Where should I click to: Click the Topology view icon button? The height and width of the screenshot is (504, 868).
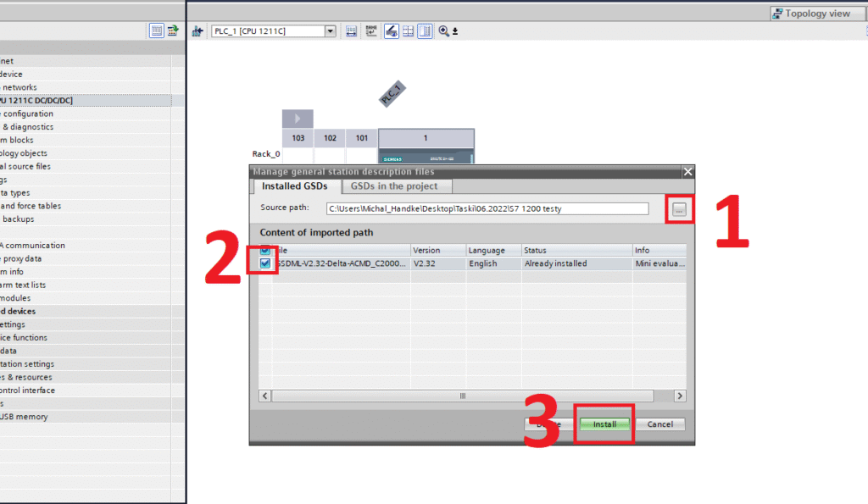[810, 14]
